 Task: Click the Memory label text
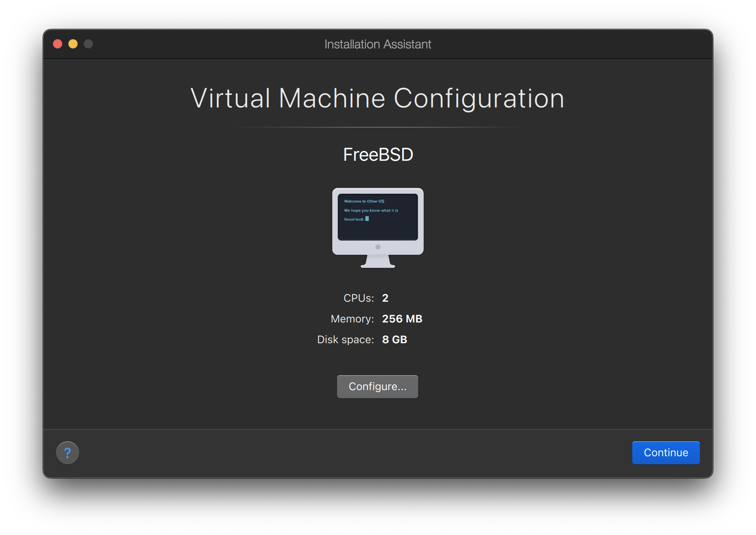point(352,319)
